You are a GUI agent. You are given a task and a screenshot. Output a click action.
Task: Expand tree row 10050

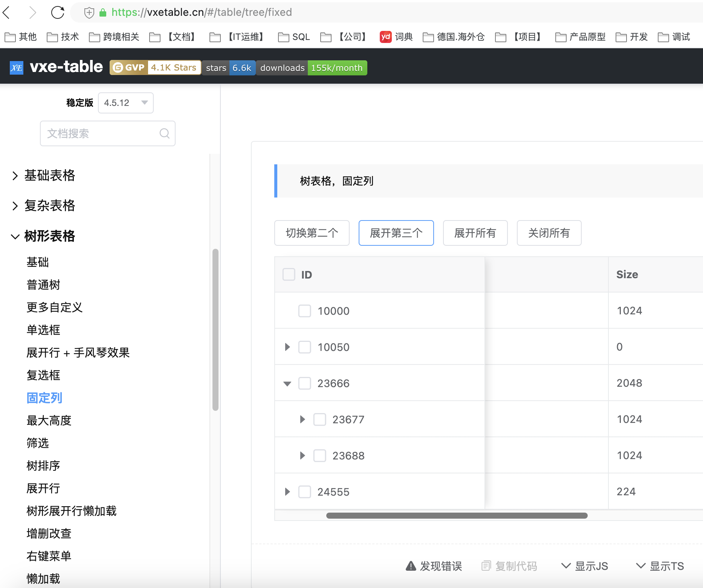tap(287, 347)
